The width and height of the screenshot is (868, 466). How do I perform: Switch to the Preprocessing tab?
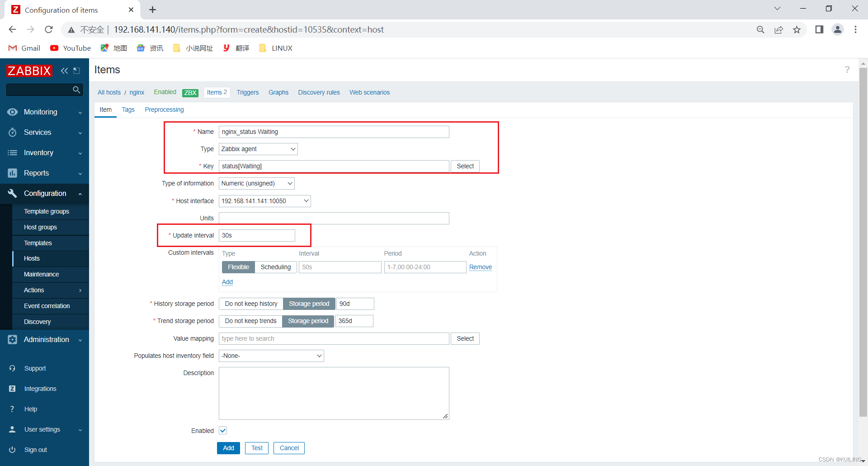pos(164,109)
